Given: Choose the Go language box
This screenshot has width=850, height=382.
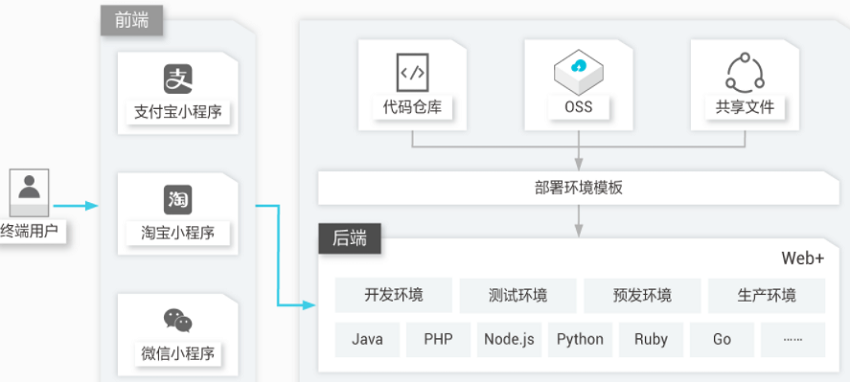Looking at the screenshot, I should 722,340.
